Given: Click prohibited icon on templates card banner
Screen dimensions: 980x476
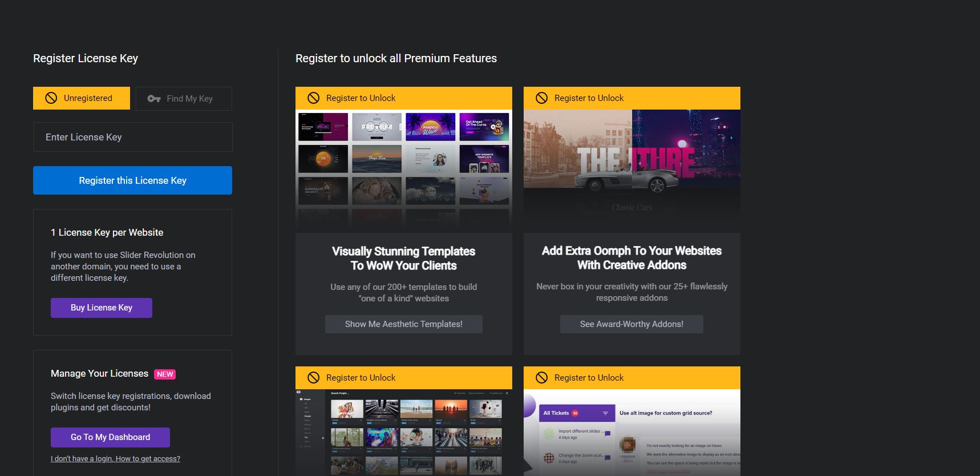Looking at the screenshot, I should (314, 98).
